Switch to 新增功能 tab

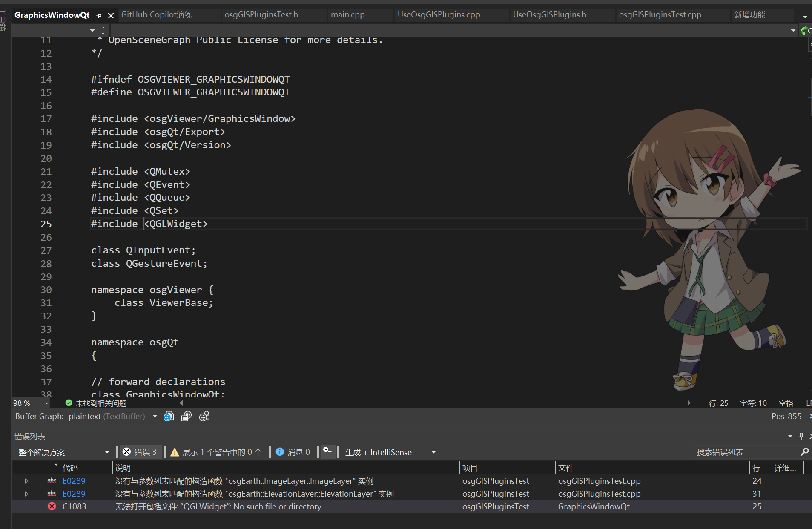pos(750,15)
